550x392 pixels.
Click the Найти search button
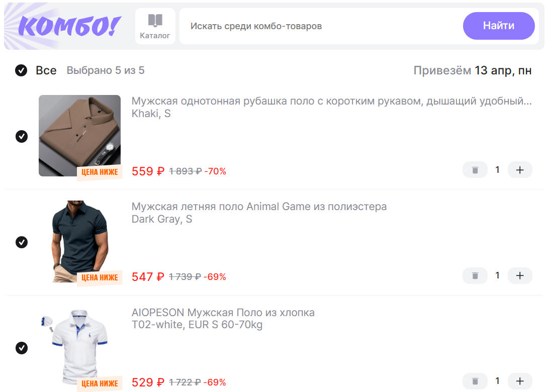pyautogui.click(x=499, y=26)
